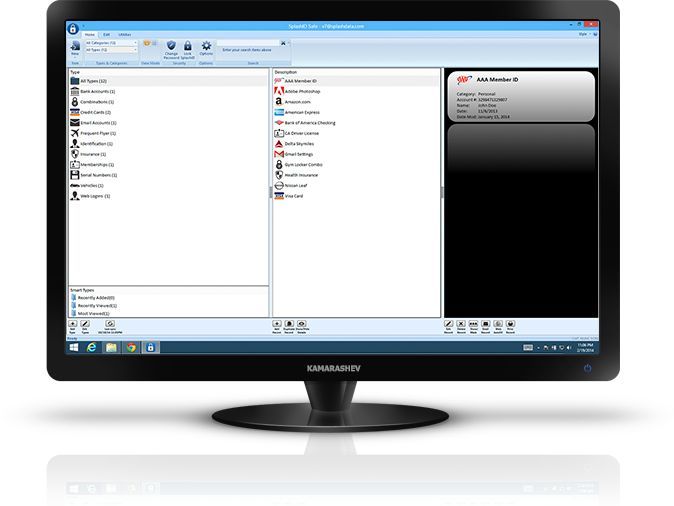Image resolution: width=674 pixels, height=506 pixels.
Task: Click the Lock SplashID padlock icon
Action: 187,45
